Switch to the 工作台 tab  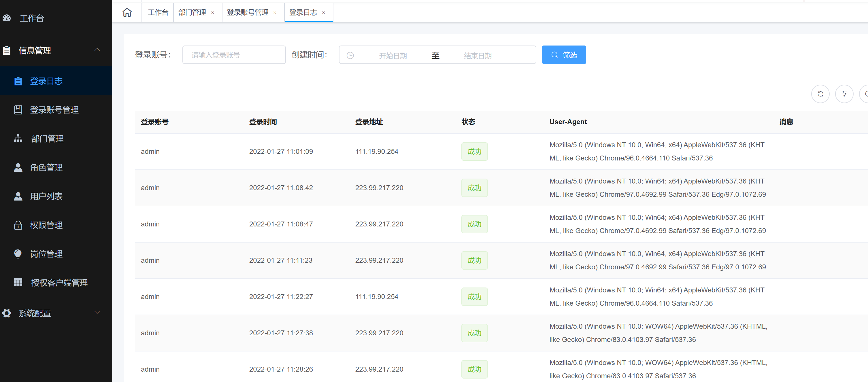pos(158,12)
